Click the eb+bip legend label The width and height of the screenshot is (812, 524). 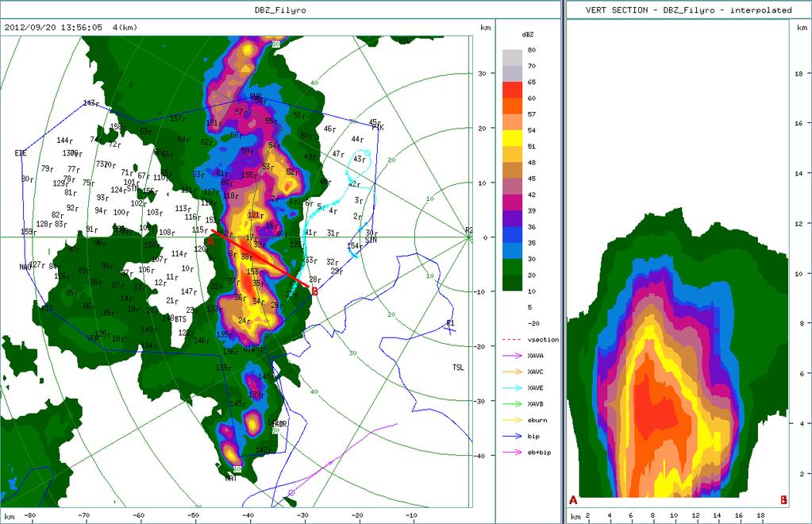(x=539, y=452)
